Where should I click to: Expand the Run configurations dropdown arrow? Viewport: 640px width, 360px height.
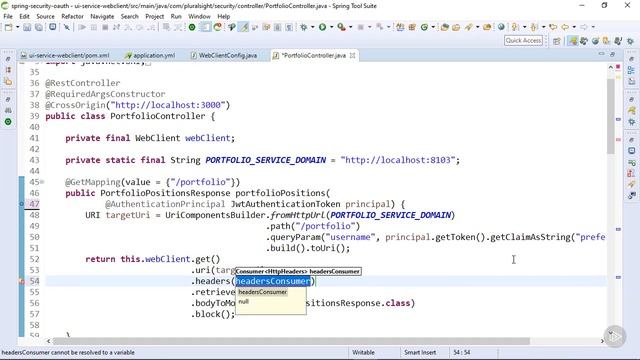[331, 27]
